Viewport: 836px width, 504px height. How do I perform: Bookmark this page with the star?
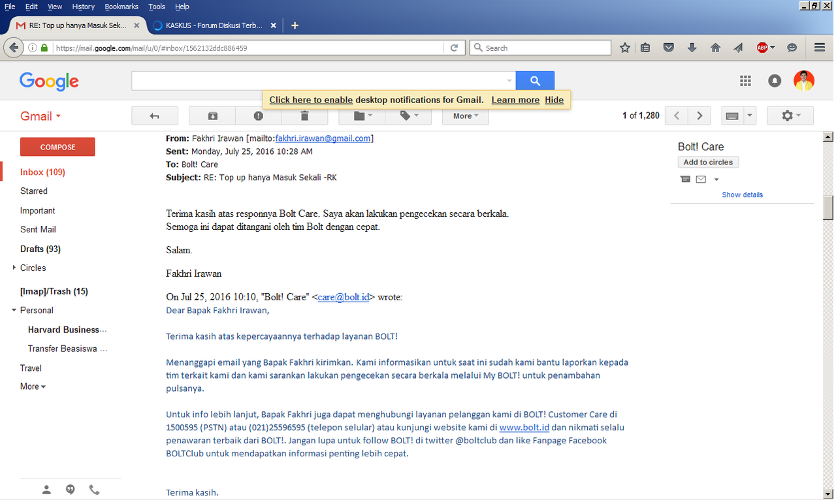coord(625,48)
